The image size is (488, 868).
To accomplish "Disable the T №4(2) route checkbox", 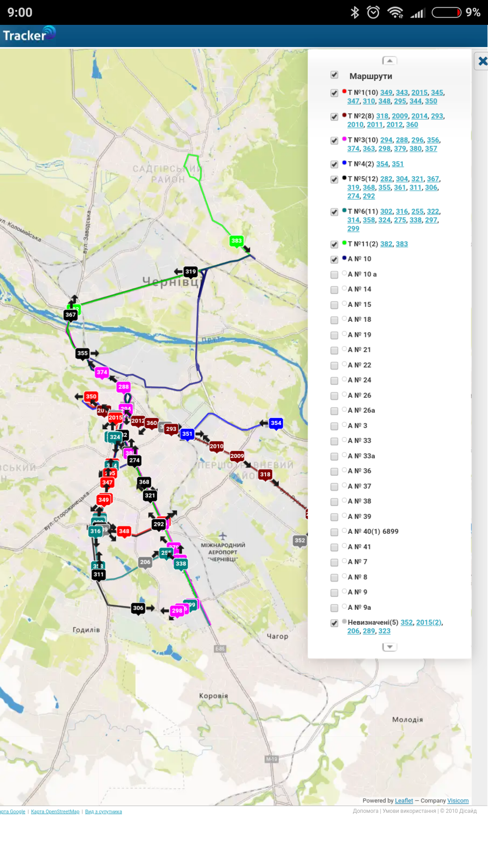I will click(x=334, y=164).
